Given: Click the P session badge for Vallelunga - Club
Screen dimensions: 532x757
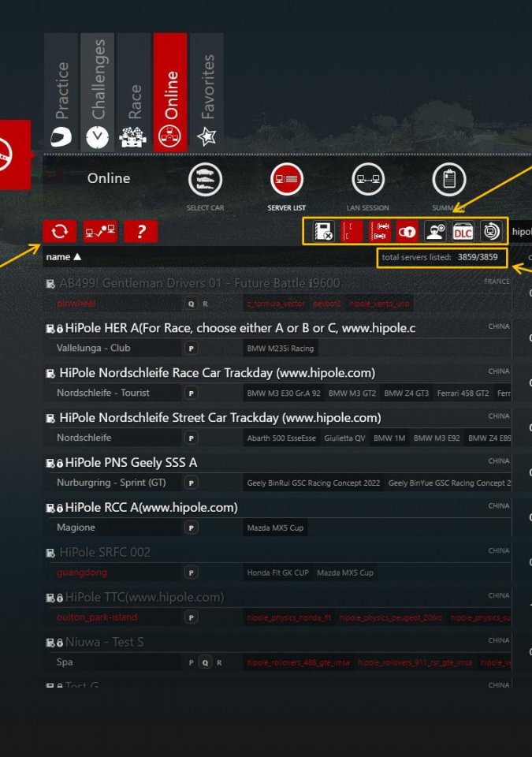Looking at the screenshot, I should pos(192,349).
